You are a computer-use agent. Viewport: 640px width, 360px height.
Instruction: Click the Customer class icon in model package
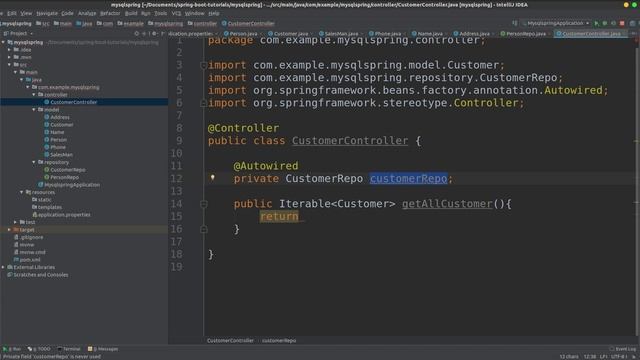tap(47, 124)
